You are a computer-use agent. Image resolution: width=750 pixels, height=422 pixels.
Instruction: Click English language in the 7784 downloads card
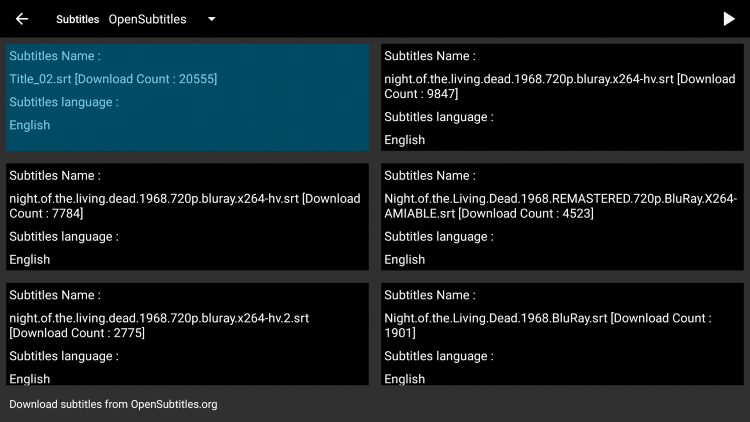point(30,259)
